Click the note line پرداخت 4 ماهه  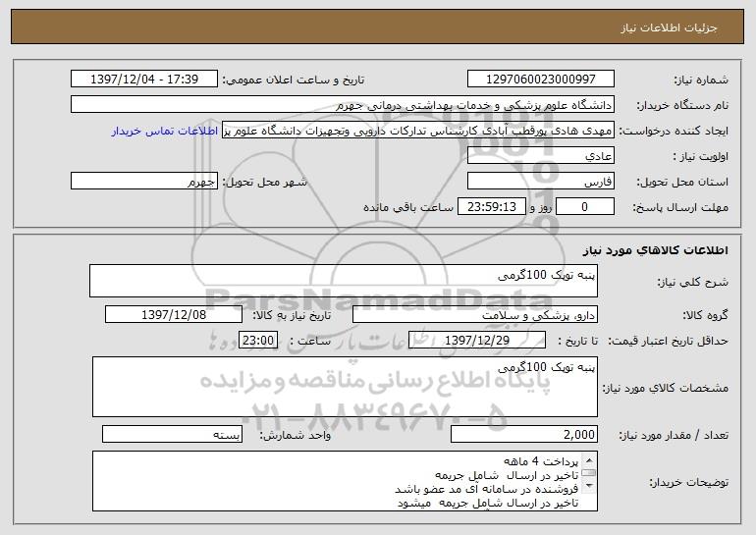point(541,461)
